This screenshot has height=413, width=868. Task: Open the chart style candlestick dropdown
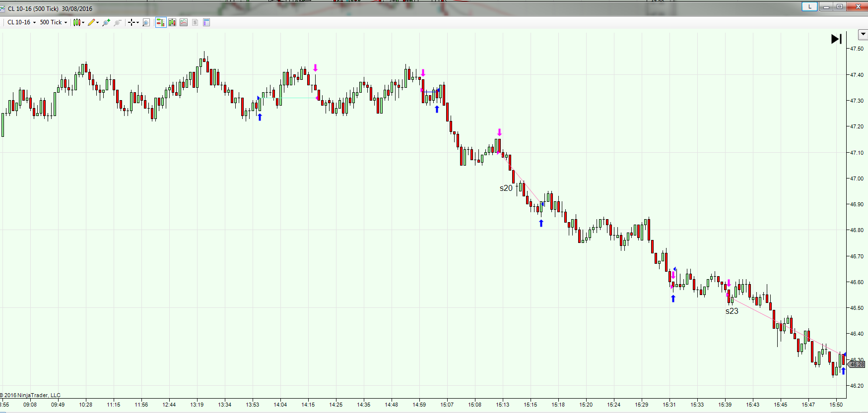78,22
